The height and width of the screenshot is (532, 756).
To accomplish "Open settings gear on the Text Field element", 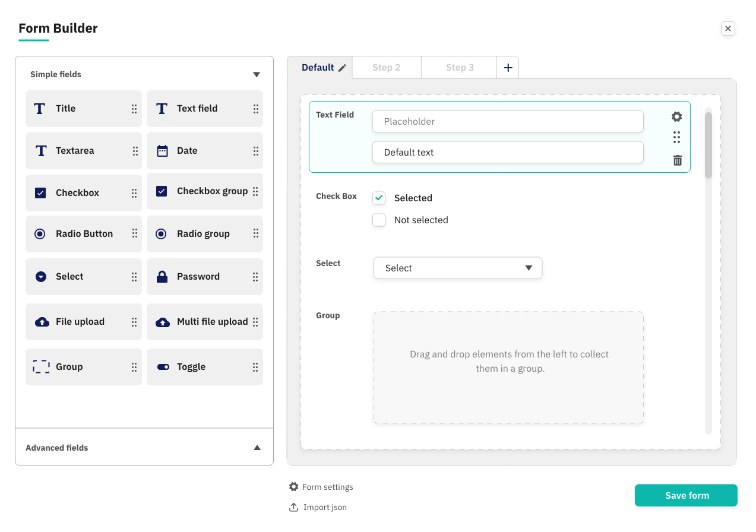I will point(676,116).
